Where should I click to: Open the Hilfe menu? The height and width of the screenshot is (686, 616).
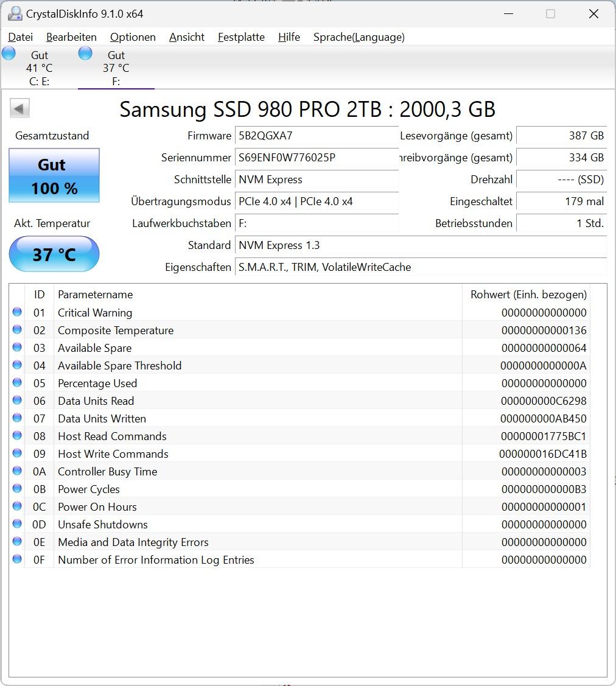pos(289,37)
